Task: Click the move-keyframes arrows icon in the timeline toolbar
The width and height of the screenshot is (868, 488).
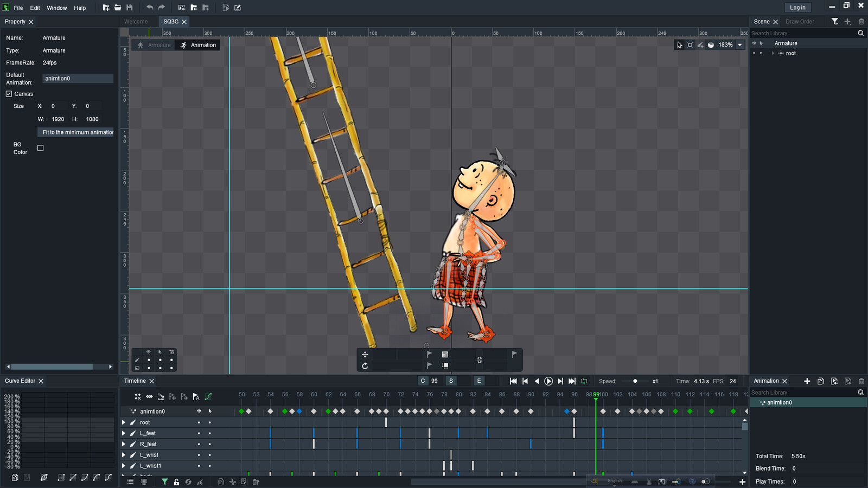Action: 149,397
